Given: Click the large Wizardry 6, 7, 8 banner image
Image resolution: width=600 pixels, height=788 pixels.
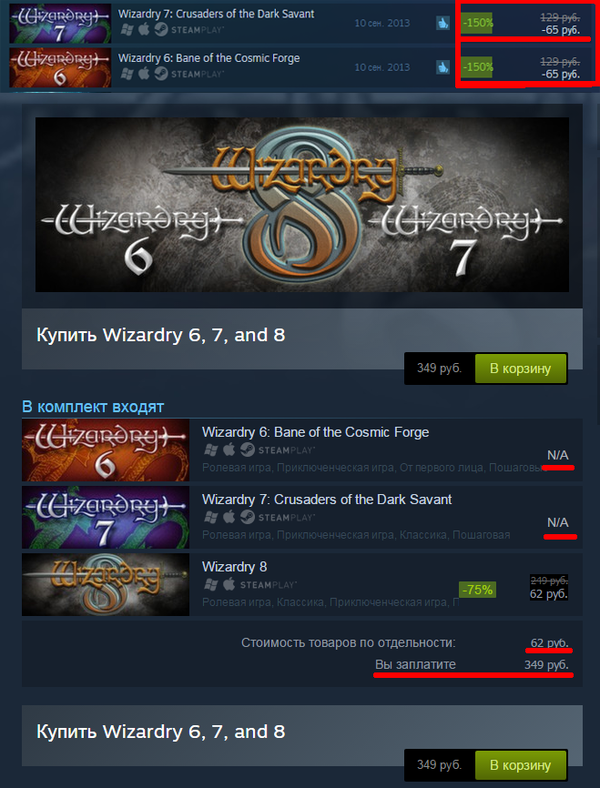Looking at the screenshot, I should 302,205.
